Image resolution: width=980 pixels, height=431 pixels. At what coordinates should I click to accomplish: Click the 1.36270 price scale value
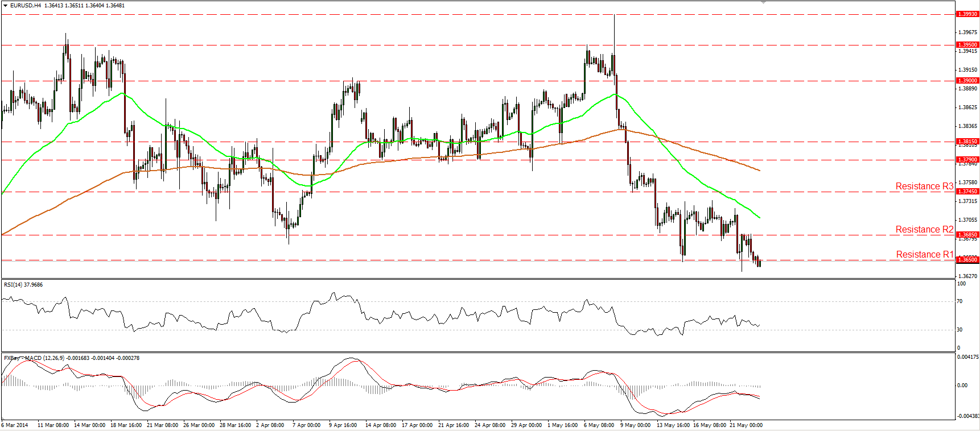[x=967, y=276]
